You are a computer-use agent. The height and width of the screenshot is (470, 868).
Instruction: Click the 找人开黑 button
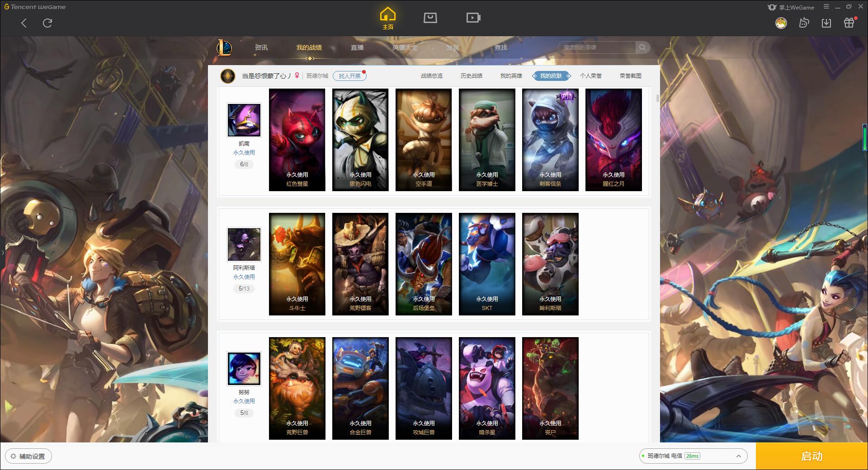coord(349,76)
